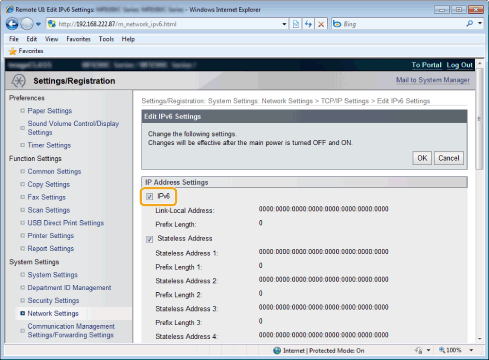The image size is (489, 360).
Task: Click TCP/IP Settings breadcrumb link
Action: 345,101
